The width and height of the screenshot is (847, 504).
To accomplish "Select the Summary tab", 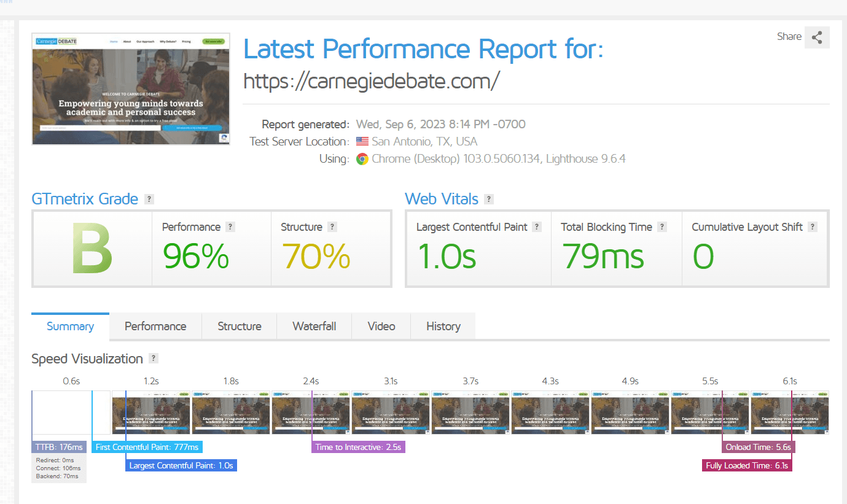I will [70, 326].
